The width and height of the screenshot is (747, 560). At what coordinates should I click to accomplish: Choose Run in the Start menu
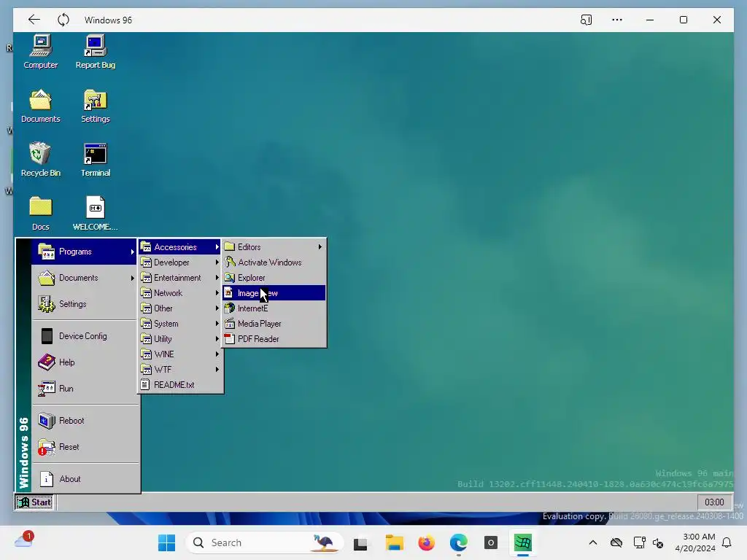click(x=85, y=388)
